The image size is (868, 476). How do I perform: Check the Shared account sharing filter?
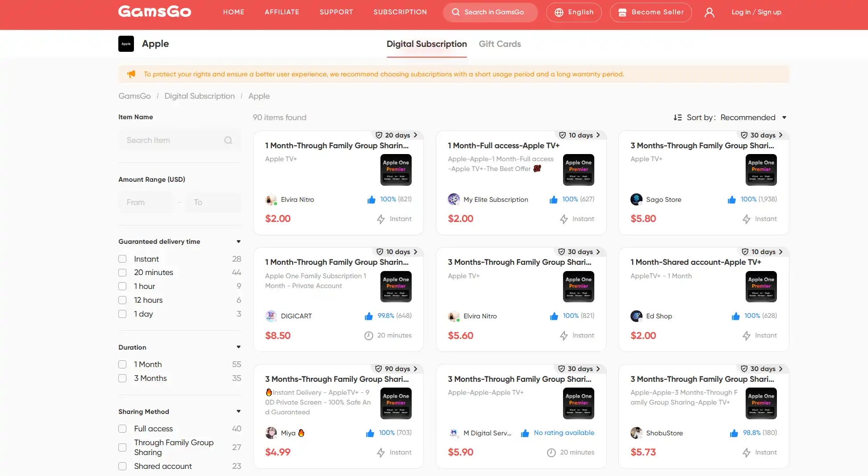click(122, 466)
